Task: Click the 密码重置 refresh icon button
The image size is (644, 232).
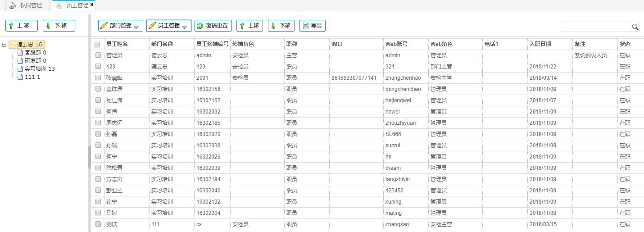Action: (x=200, y=26)
